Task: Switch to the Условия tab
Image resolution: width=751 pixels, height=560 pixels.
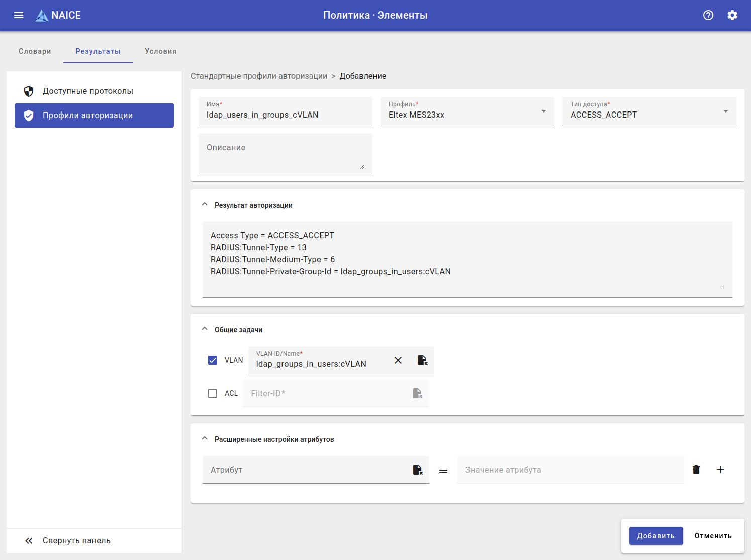Action: [161, 51]
